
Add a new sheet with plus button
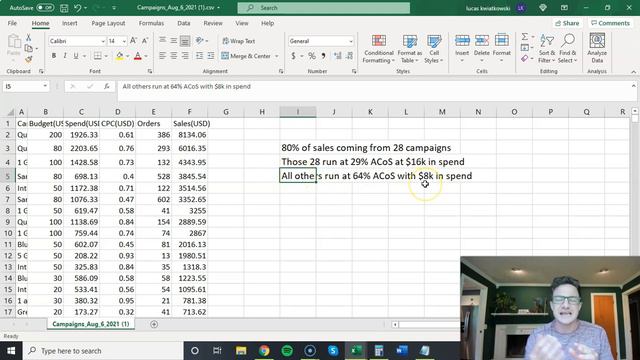coord(154,324)
